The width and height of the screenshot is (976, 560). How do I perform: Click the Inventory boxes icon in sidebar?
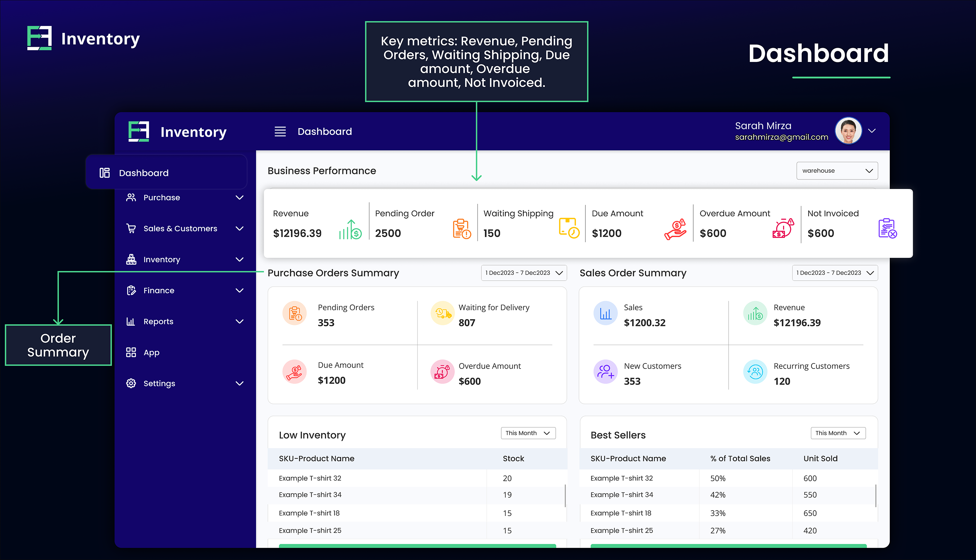click(x=131, y=259)
